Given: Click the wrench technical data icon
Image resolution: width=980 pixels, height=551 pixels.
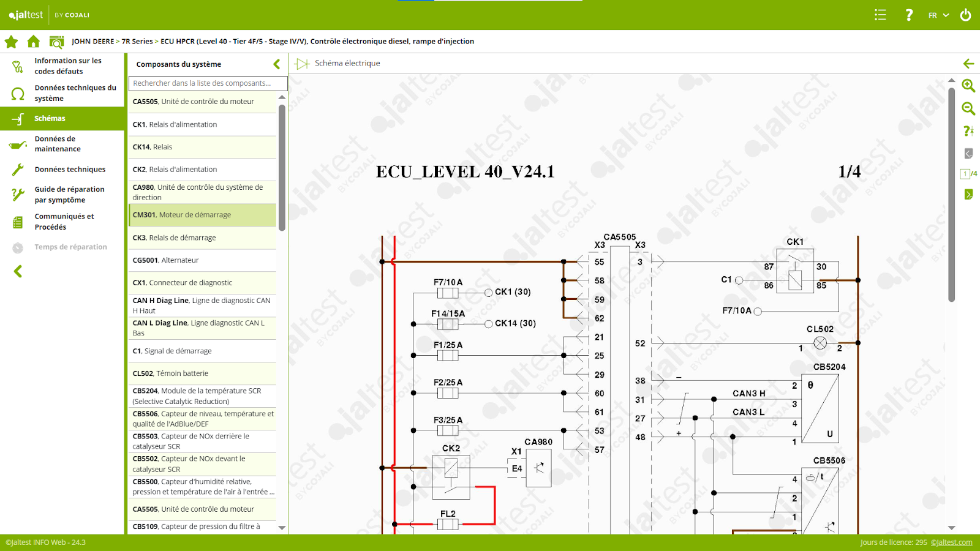Looking at the screenshot, I should (x=18, y=170).
